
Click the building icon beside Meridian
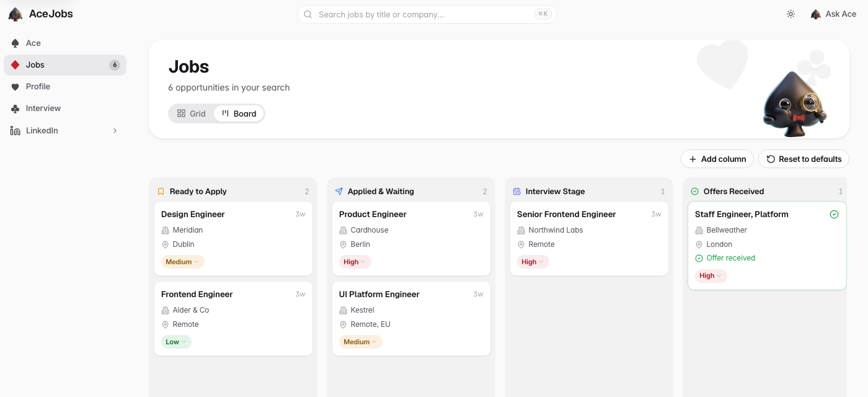(x=166, y=230)
